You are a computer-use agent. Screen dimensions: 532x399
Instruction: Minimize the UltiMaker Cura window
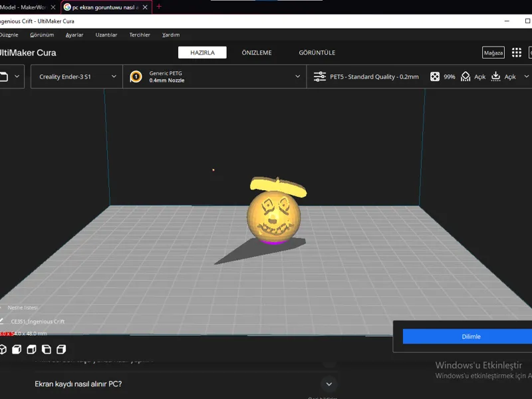pyautogui.click(x=507, y=21)
